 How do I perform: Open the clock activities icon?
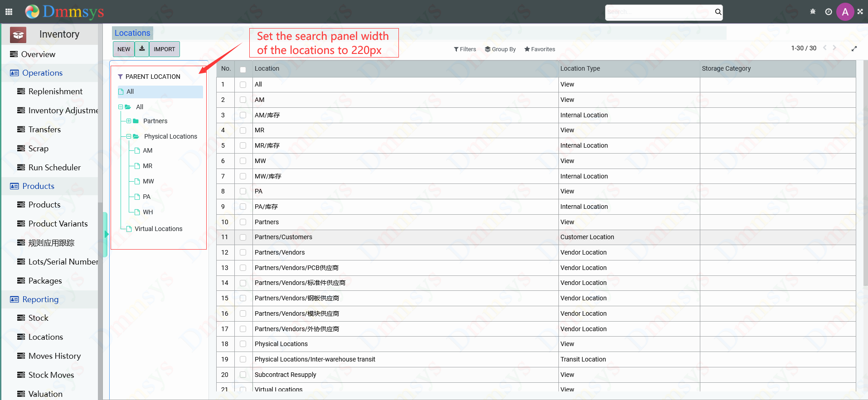(829, 12)
